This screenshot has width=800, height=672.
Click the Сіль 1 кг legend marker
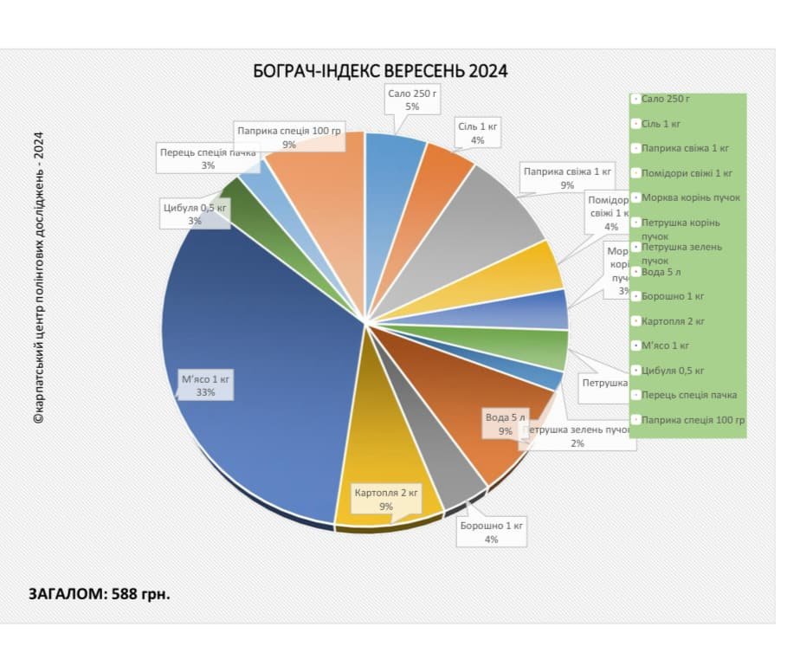tap(635, 124)
